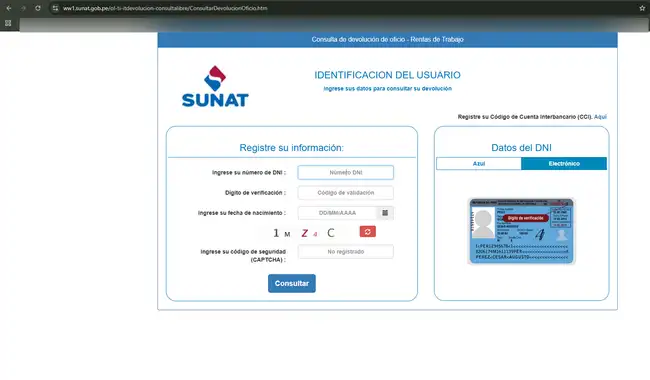Screen dimensions: 650x380
Task: Click the 'Registre su información:' heading
Action: 291,148
